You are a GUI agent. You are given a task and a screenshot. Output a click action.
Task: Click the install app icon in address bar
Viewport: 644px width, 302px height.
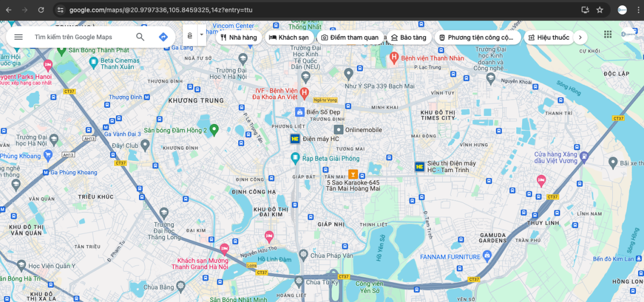(x=585, y=10)
